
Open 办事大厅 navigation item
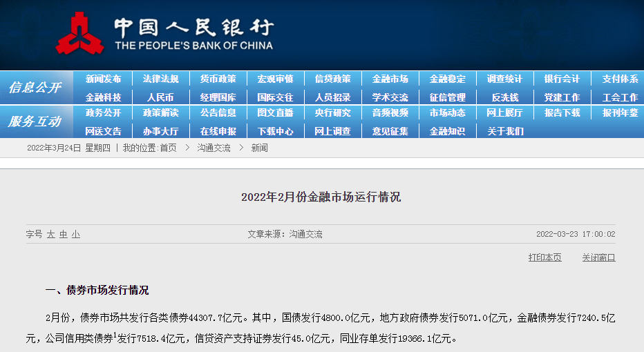(x=160, y=131)
